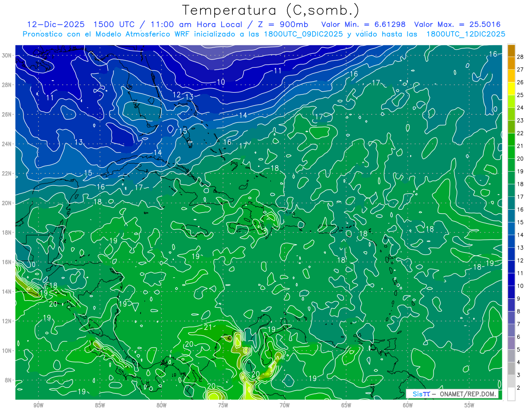Click the '10N' latitude label
Viewport: 532px width, 411px height.
(7, 351)
